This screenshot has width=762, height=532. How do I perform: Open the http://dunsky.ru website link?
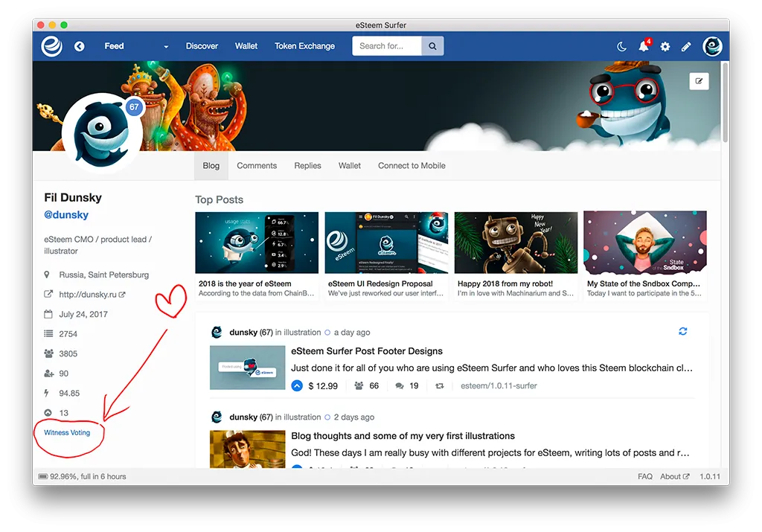tap(92, 295)
